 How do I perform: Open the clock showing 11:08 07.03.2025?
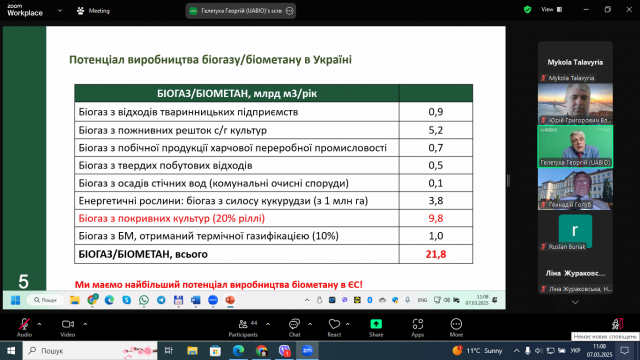point(600,351)
